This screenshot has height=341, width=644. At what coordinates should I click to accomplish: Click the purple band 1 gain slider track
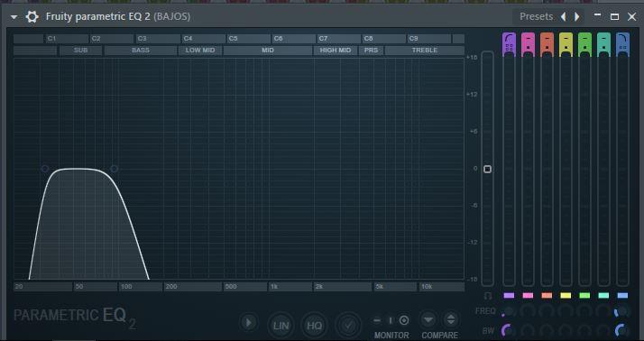509,170
